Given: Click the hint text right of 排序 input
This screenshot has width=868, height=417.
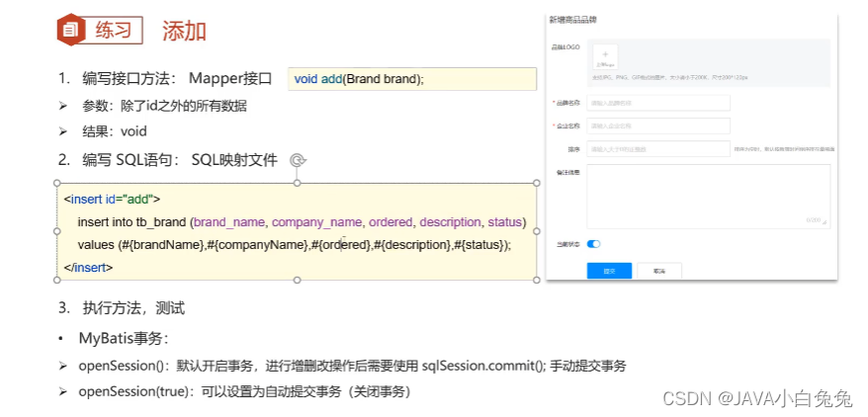Looking at the screenshot, I should 784,149.
